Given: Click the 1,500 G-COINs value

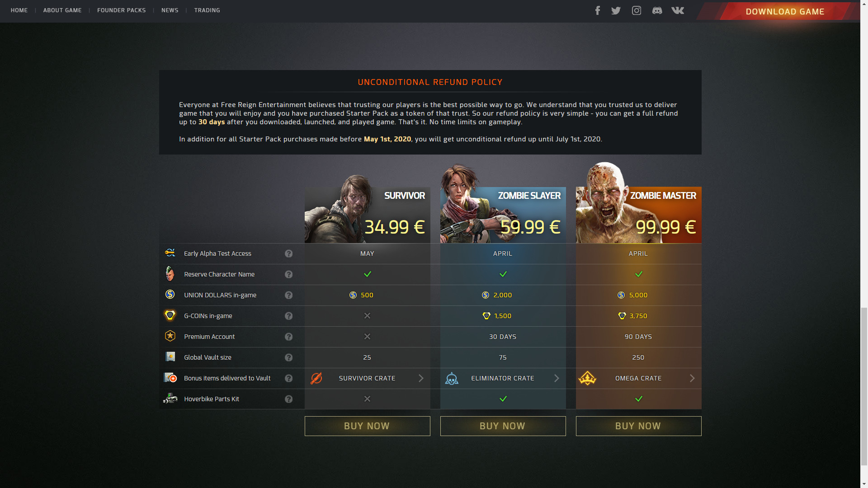Looking at the screenshot, I should 503,316.
